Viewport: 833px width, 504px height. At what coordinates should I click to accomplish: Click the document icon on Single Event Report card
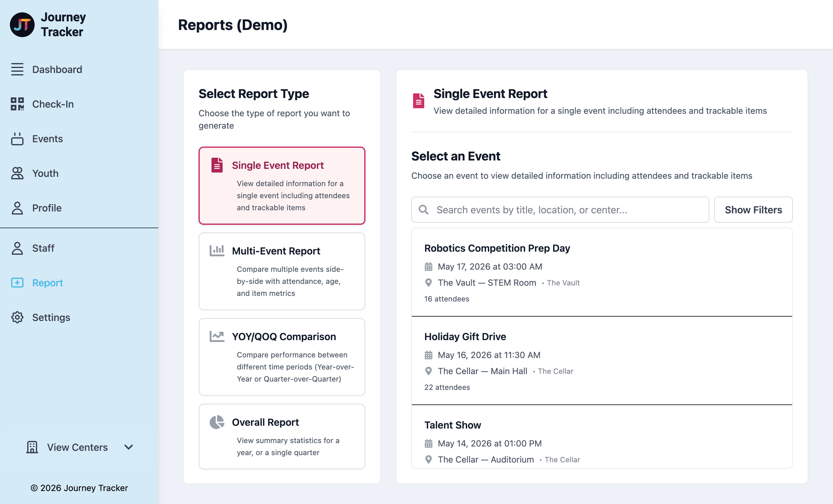[217, 165]
